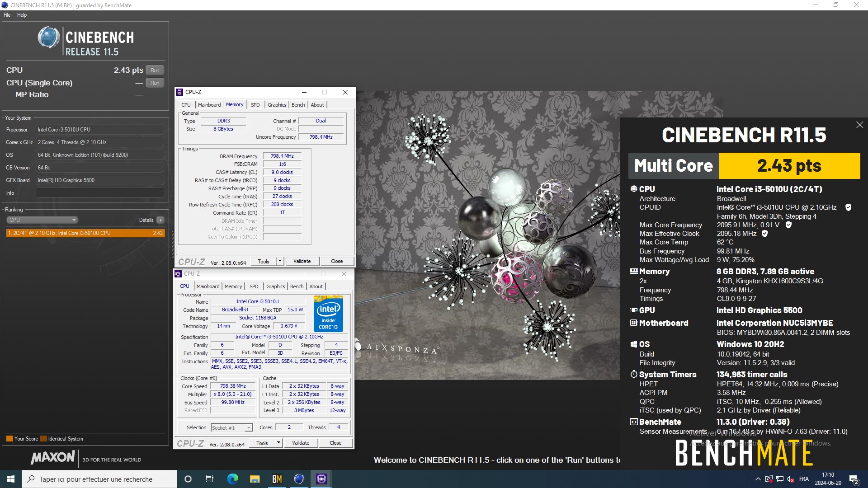The width and height of the screenshot is (868, 488).
Task: Open Bench tab in lower CPU-Z
Action: click(x=297, y=286)
